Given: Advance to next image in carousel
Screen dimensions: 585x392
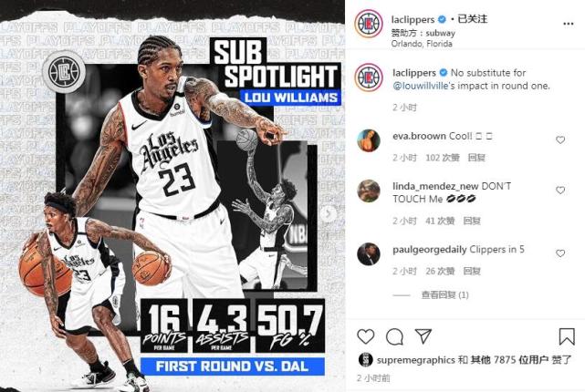Looking at the screenshot, I should tap(329, 213).
